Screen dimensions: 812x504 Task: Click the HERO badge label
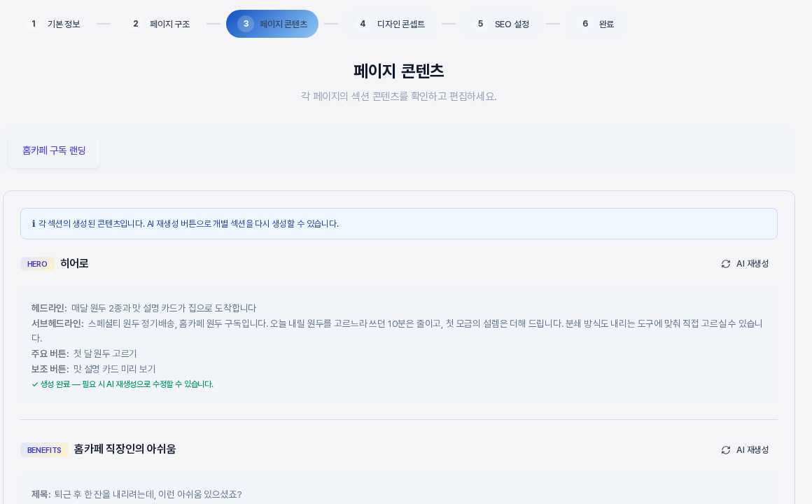[37, 264]
